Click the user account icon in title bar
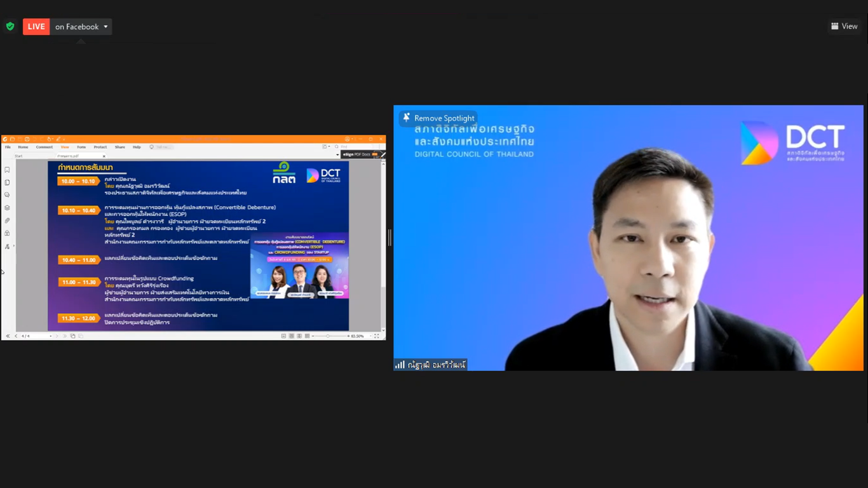This screenshot has height=488, width=868. (347, 139)
